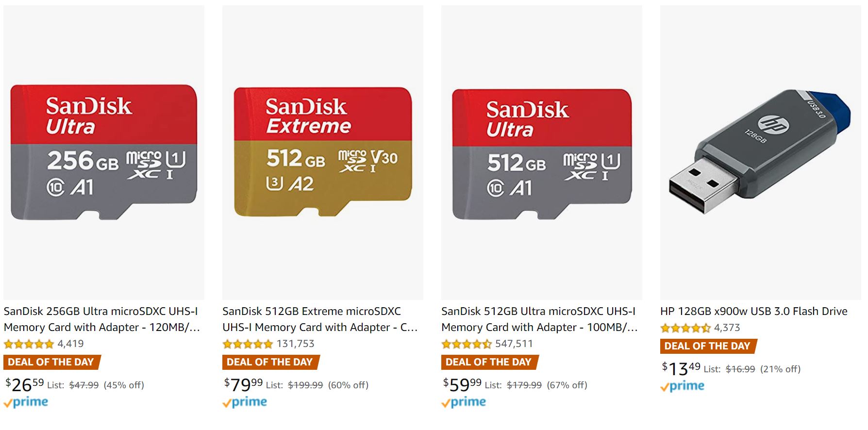
Task: View the 547,511 reviews count
Action: [514, 344]
